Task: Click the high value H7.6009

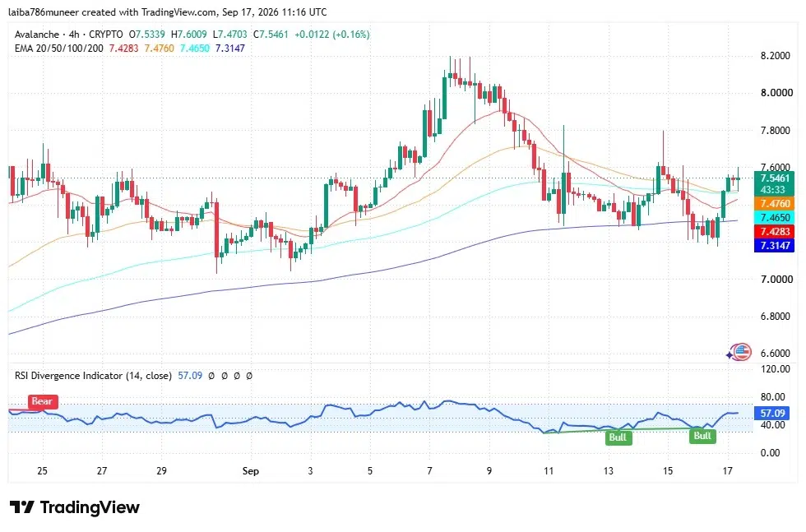Action: click(x=188, y=35)
